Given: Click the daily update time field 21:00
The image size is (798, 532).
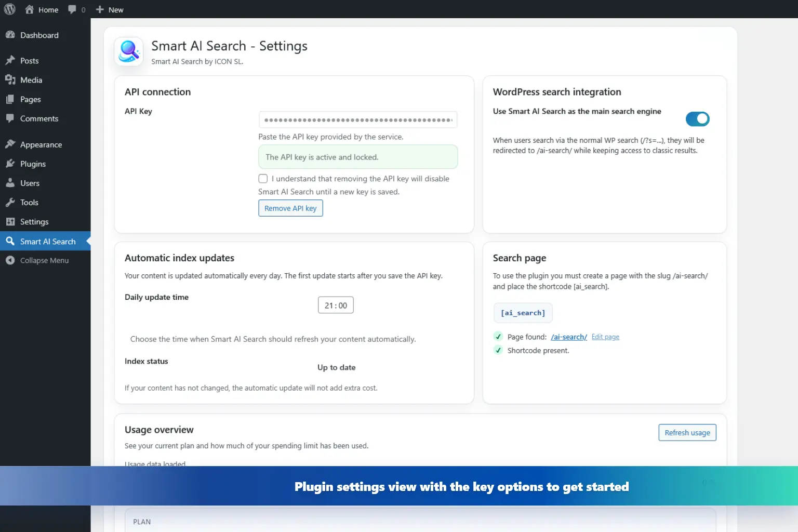Looking at the screenshot, I should click(x=336, y=305).
